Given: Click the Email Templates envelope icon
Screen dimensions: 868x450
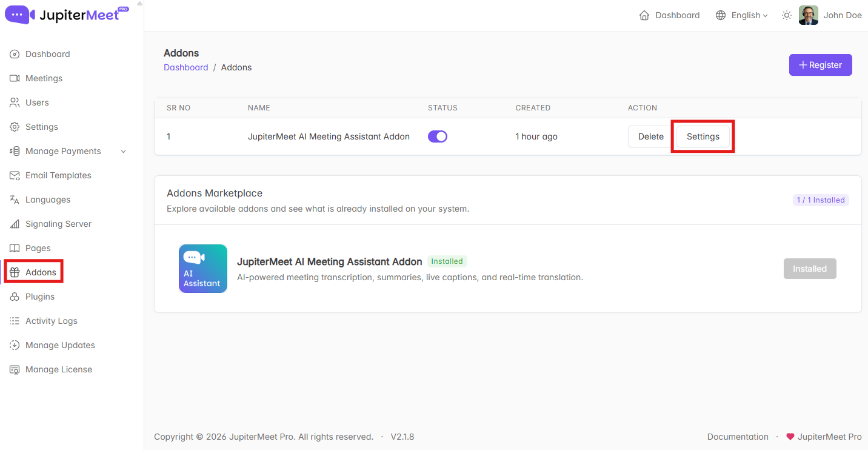Looking at the screenshot, I should point(15,175).
